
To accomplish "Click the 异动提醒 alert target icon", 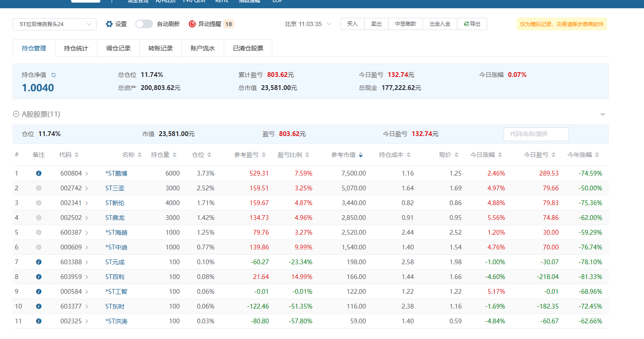I will (192, 24).
